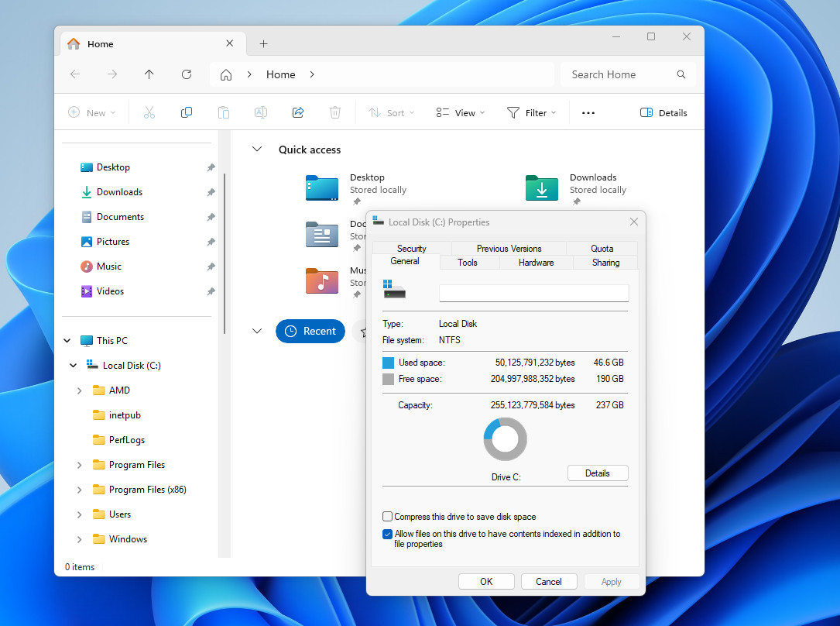
Task: Switch to the Hardware tab
Action: [x=536, y=263]
